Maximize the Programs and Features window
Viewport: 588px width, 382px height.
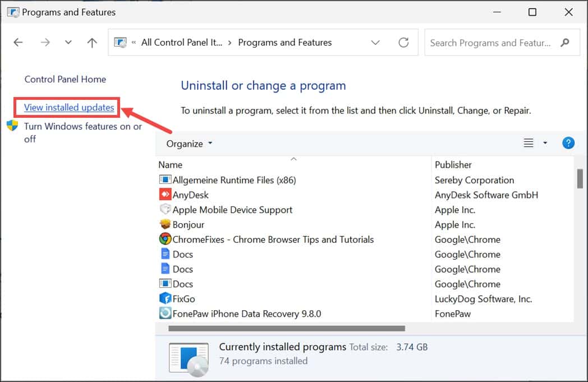tap(532, 12)
